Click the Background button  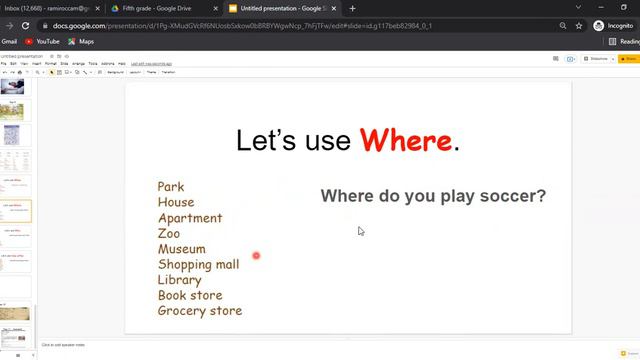(116, 72)
